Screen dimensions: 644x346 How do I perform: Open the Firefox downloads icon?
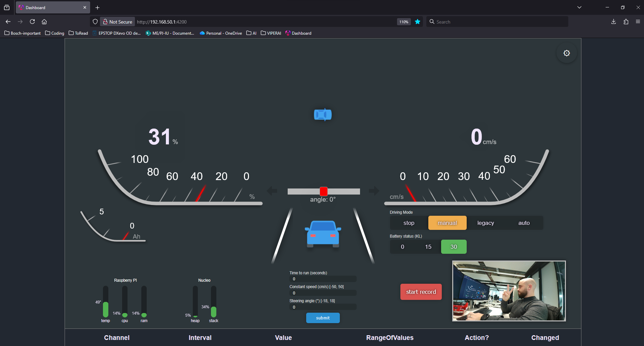click(x=613, y=22)
